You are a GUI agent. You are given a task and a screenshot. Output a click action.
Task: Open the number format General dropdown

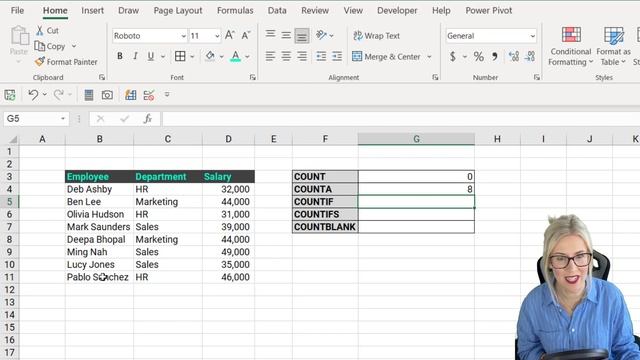click(533, 36)
